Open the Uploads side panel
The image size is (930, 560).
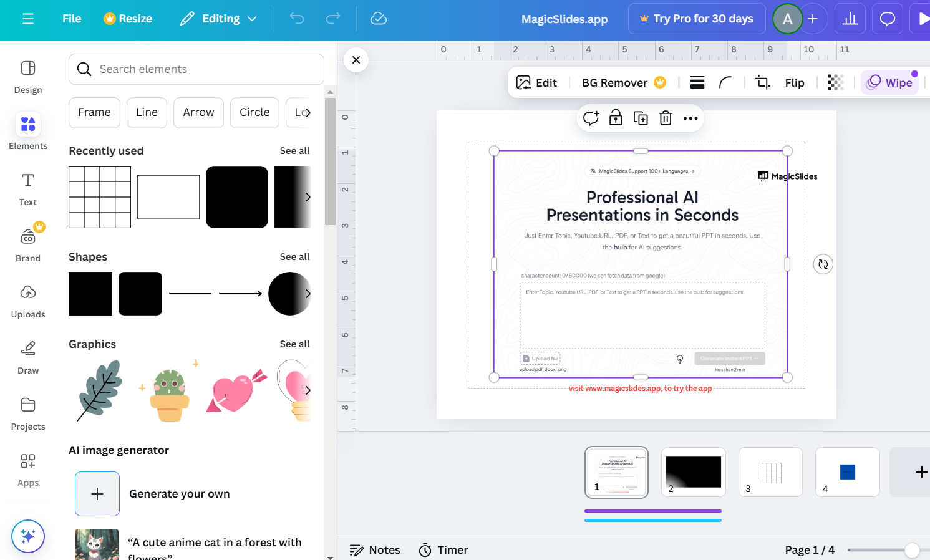(x=28, y=301)
